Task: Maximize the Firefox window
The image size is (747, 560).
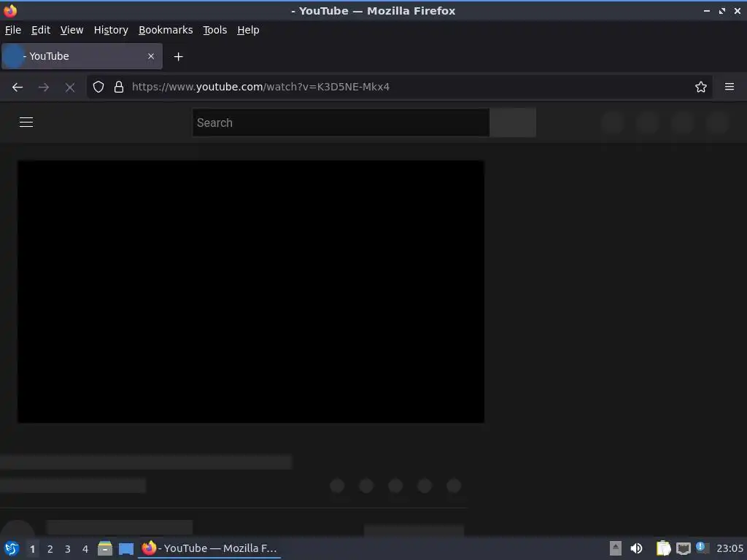Action: click(721, 11)
